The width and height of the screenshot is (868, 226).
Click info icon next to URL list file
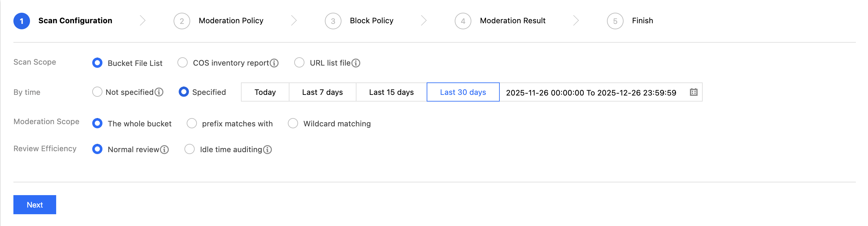pos(356,63)
